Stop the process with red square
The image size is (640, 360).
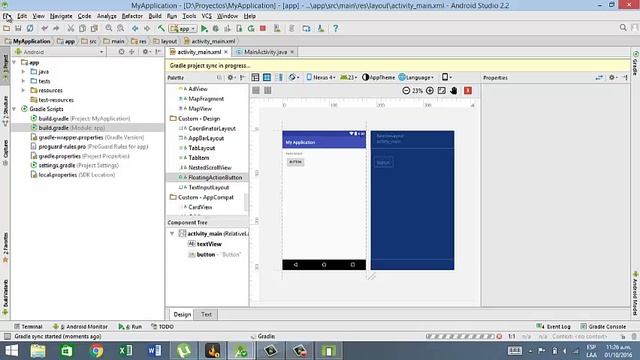coord(263,29)
